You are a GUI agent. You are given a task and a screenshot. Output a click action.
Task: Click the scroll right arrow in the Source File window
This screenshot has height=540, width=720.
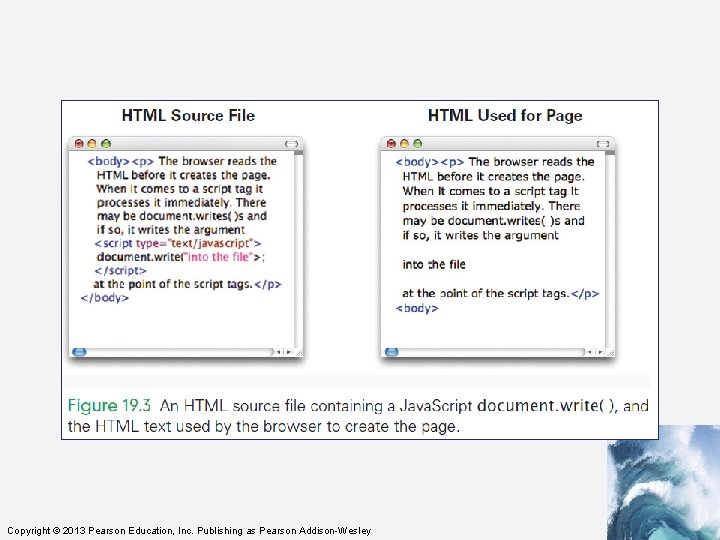(x=289, y=352)
